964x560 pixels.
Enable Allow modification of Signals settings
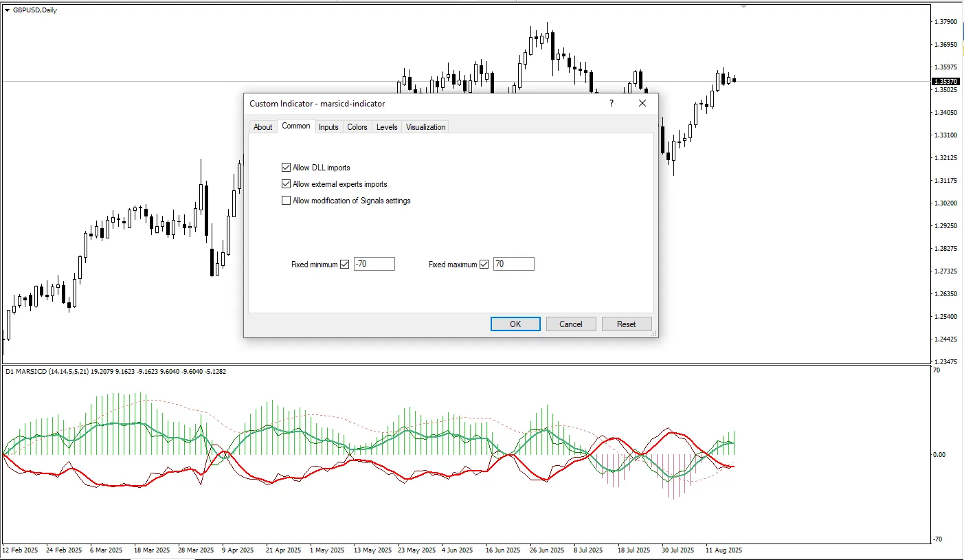[x=287, y=201]
